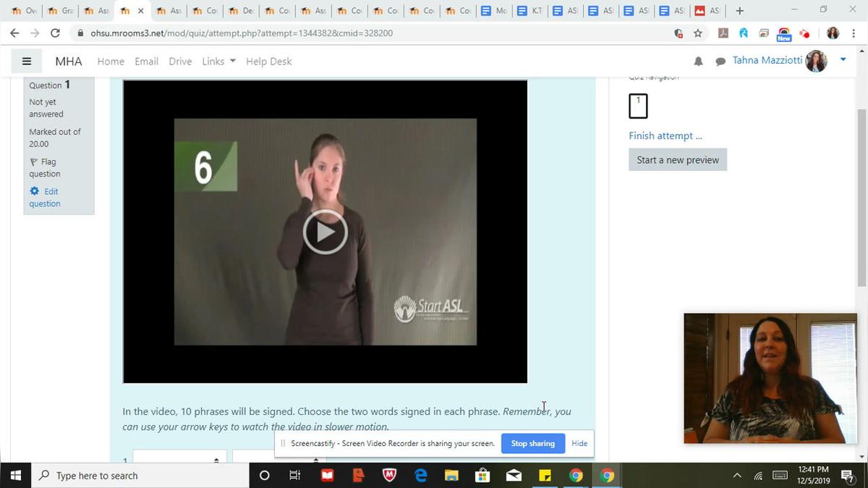Open the blue R extension icon
This screenshot has width=868, height=488.
[x=744, y=33]
